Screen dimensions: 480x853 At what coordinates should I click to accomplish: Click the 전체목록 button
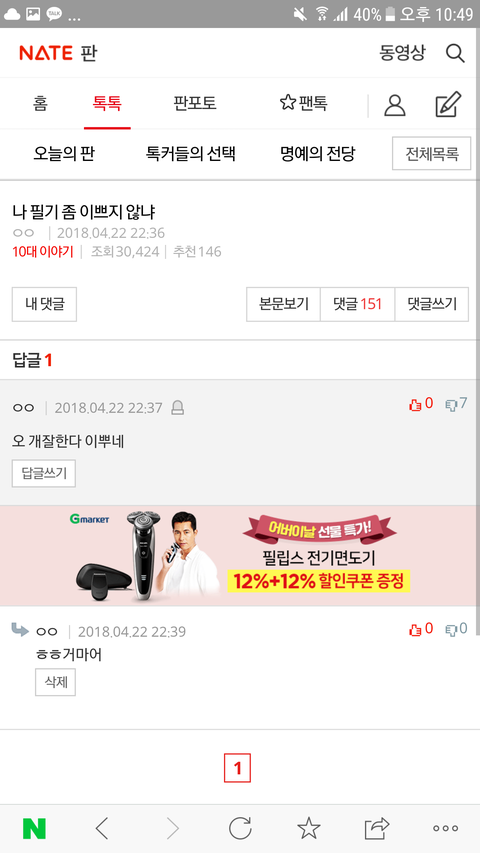432,154
